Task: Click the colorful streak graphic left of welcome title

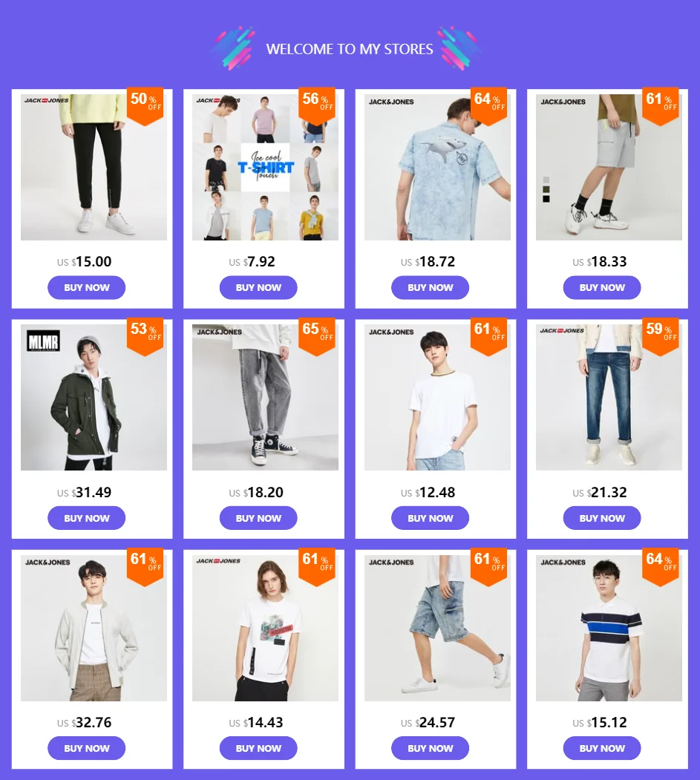Action: (x=233, y=48)
